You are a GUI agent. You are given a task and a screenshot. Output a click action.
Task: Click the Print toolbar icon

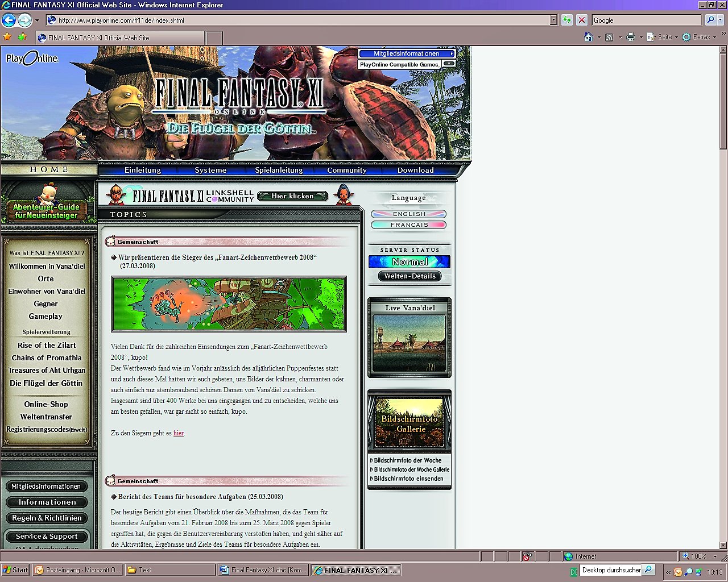click(x=630, y=37)
